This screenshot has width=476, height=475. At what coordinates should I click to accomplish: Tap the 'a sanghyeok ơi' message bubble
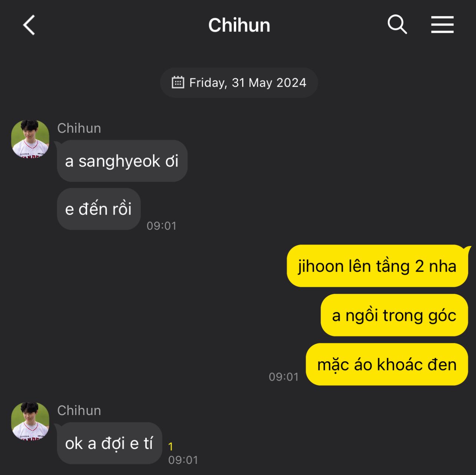(122, 161)
